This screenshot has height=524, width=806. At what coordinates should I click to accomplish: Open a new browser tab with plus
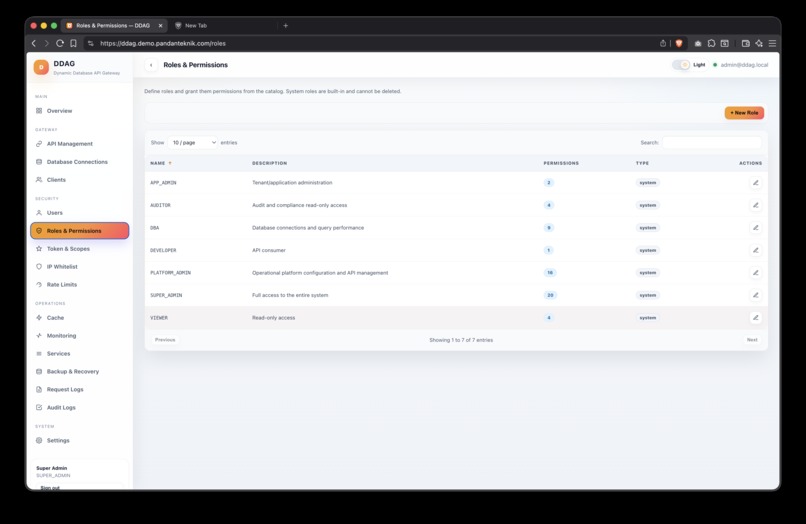286,25
